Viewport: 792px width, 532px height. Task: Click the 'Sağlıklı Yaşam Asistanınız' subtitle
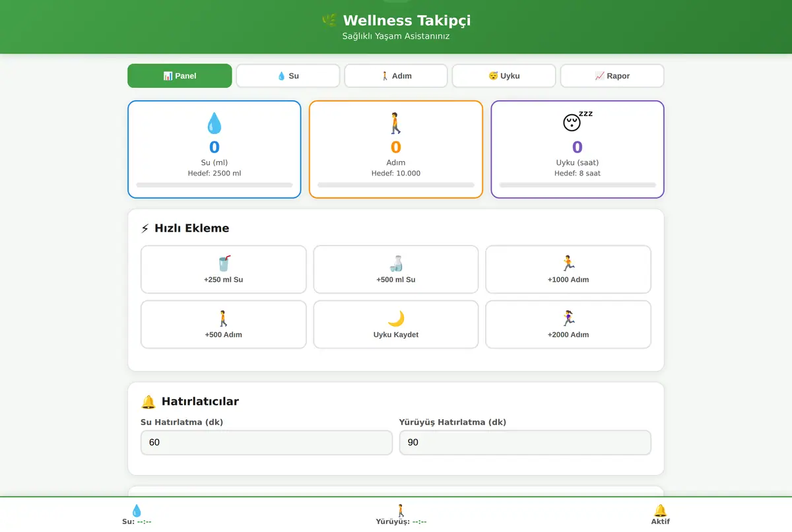[396, 36]
